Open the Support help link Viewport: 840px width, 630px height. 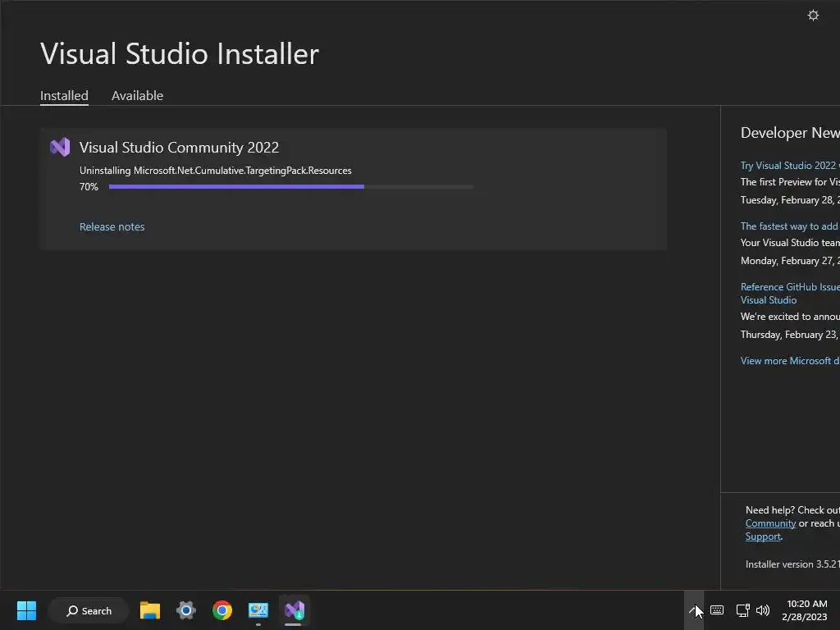(763, 536)
